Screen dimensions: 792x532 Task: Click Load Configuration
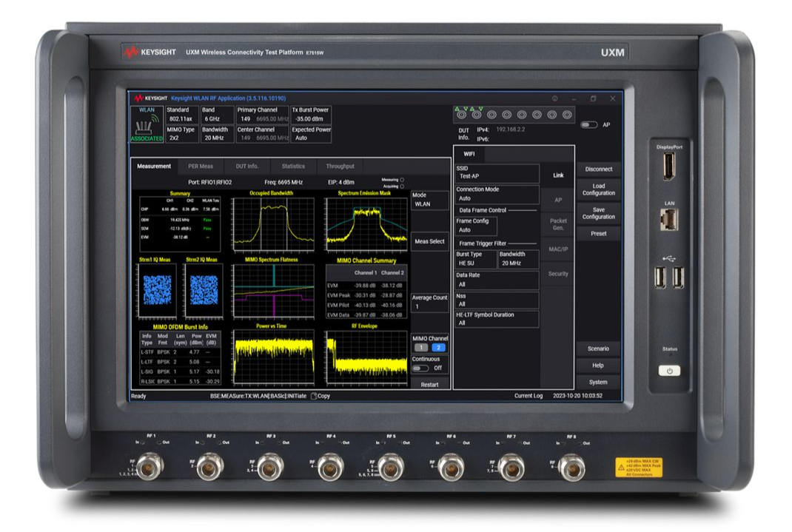pos(599,189)
